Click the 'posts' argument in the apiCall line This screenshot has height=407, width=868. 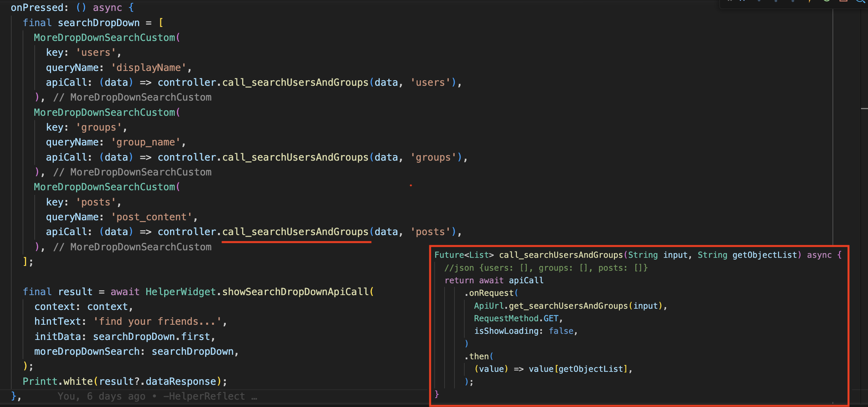coord(430,232)
